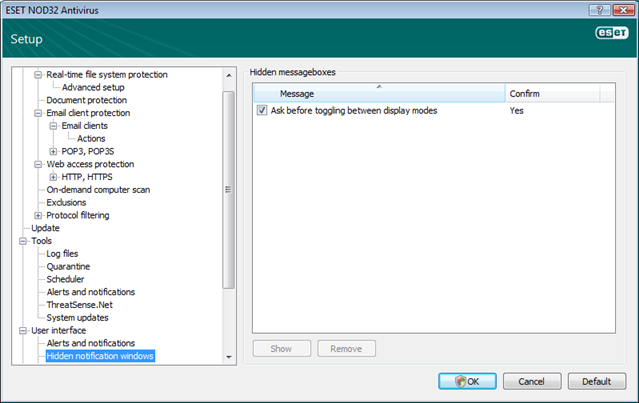The height and width of the screenshot is (403, 639).
Task: Restore settings with Default button
Action: [x=597, y=381]
